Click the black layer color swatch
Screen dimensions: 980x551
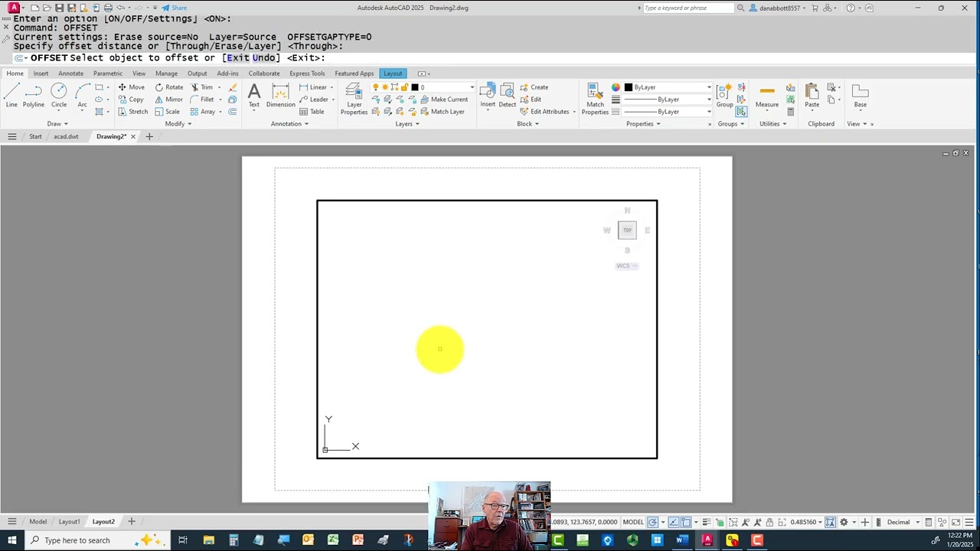pos(414,87)
